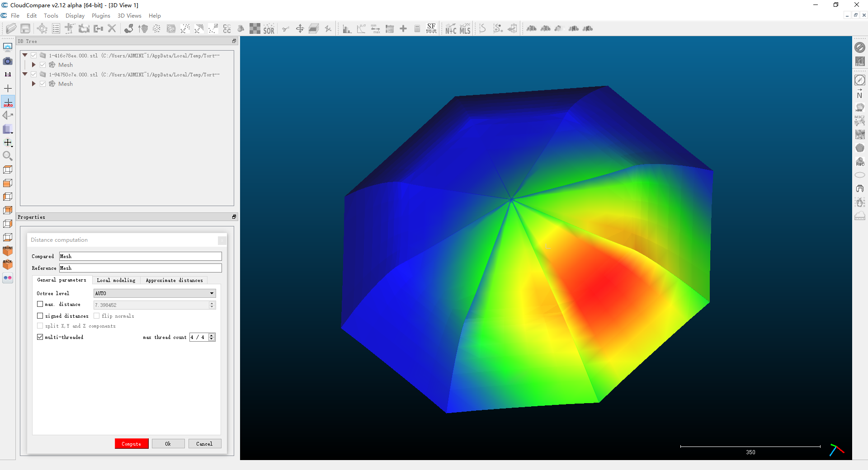Click the SF scalar field toolbar icon
Viewport: 868px width, 470px height.
[x=431, y=28]
